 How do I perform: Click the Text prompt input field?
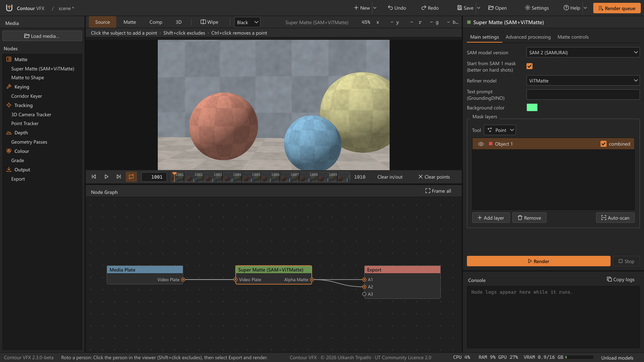[x=583, y=95]
